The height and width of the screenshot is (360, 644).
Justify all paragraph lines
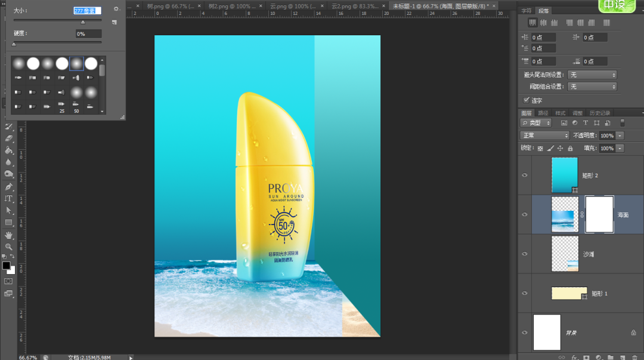point(606,23)
